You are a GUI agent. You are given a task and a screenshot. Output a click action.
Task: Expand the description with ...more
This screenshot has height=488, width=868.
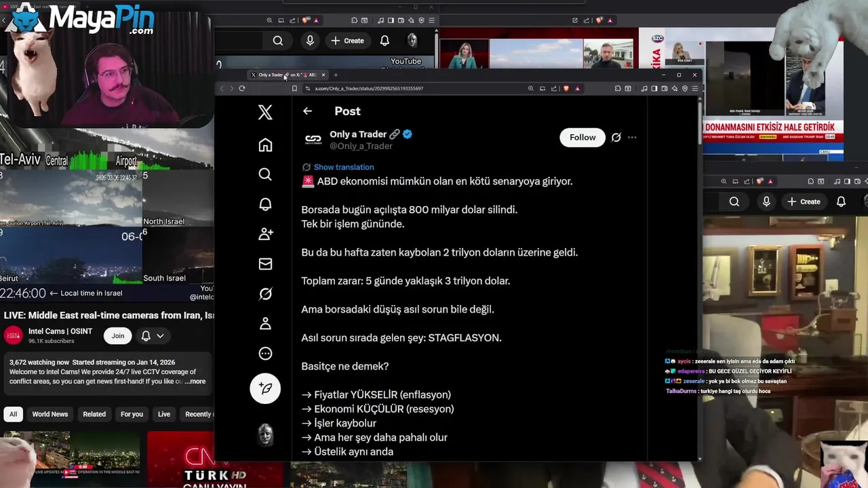pyautogui.click(x=194, y=381)
